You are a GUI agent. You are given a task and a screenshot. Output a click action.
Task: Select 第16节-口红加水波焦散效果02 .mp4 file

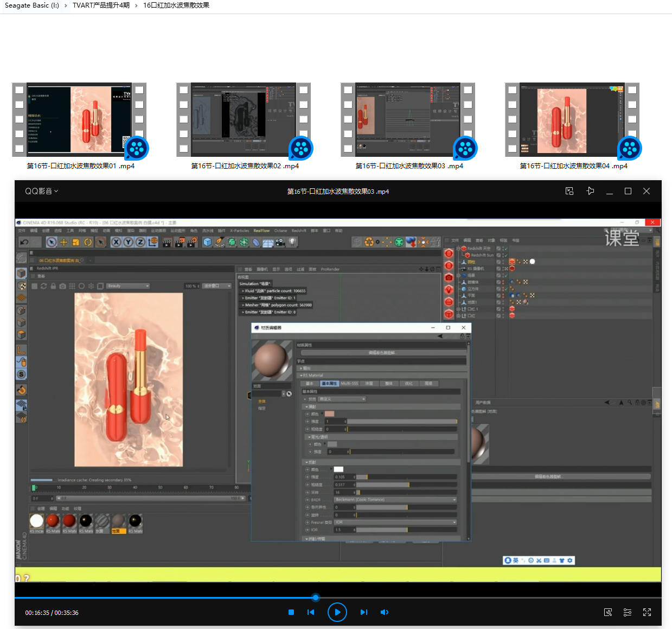[x=245, y=166]
